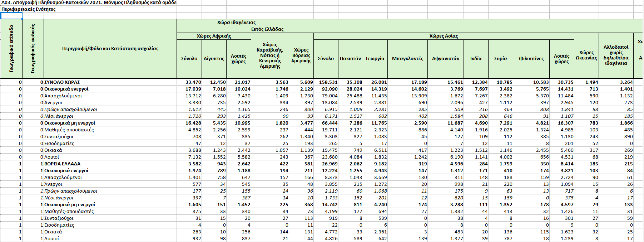Click value 12.224 in the Asia Σύνολο column
Image resolution: width=644 pixels, height=242 pixels.
click(330, 171)
